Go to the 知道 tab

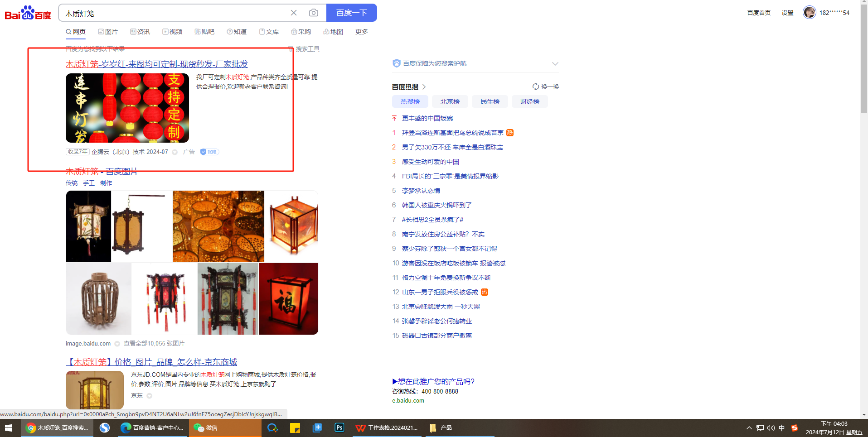237,32
